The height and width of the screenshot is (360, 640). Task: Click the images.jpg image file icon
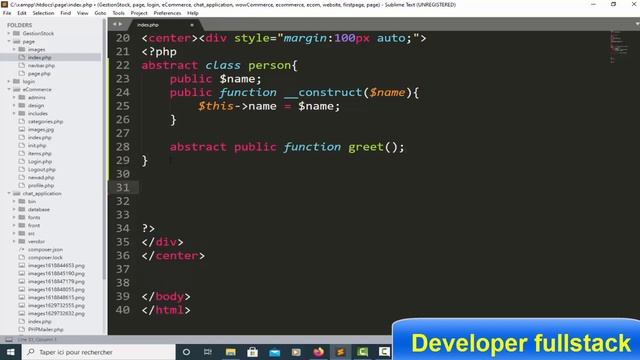click(22, 129)
